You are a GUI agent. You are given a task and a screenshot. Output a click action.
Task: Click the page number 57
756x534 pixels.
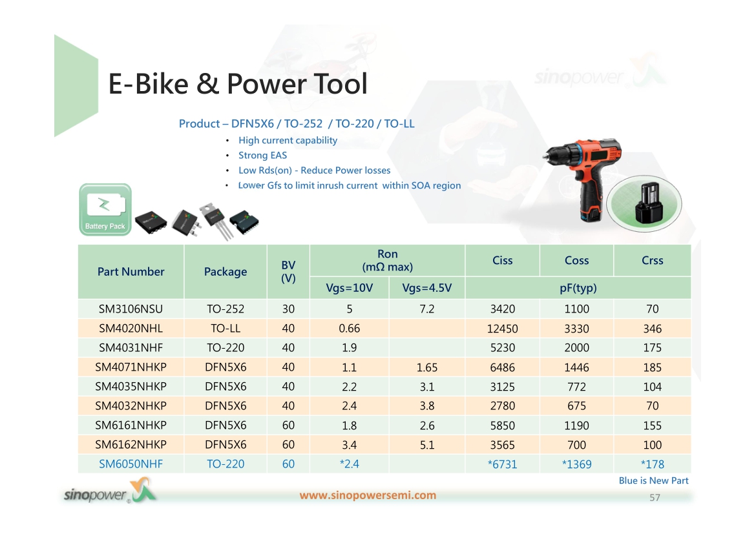[x=655, y=497]
